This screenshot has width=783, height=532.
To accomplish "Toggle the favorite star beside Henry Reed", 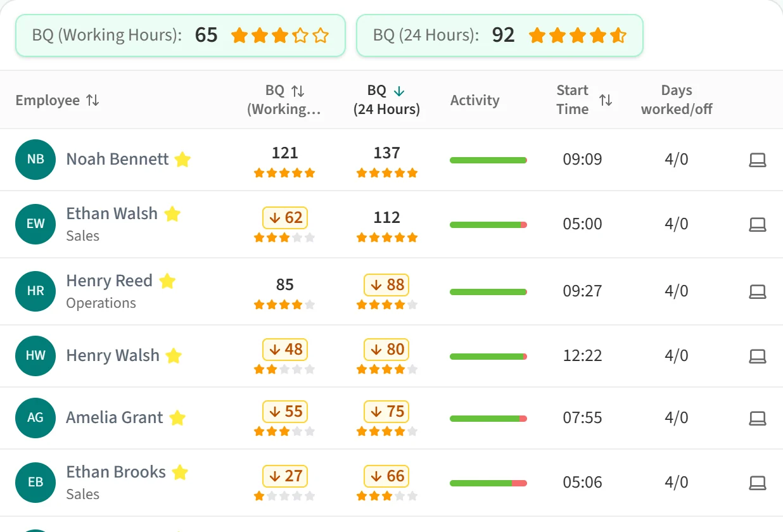I will click(167, 281).
